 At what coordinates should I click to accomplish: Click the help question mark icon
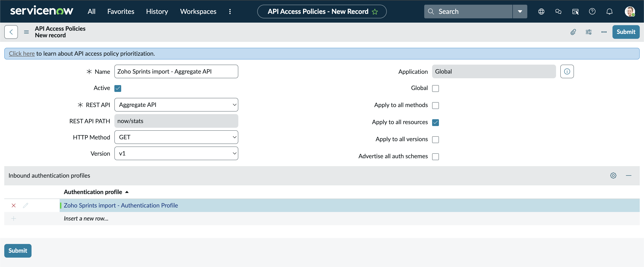coord(592,12)
